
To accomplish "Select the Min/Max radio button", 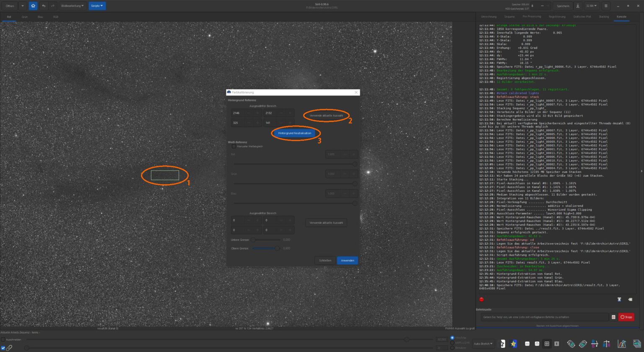I will pyautogui.click(x=452, y=338).
